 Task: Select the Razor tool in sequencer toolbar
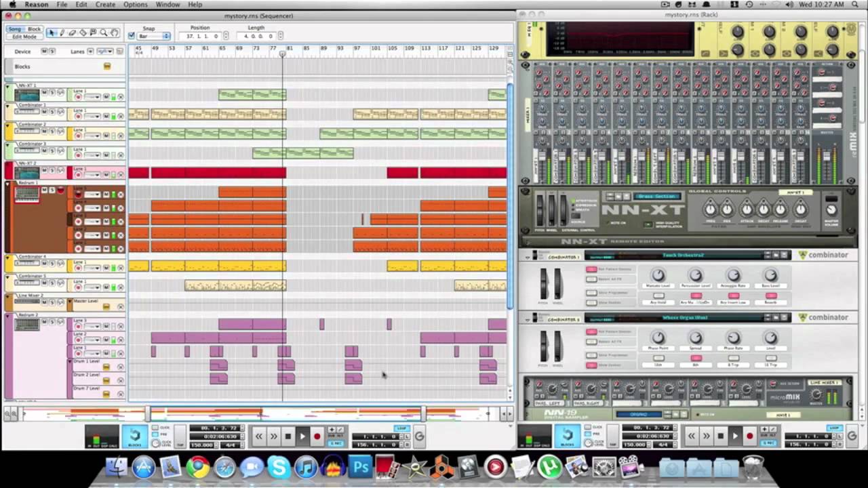click(x=83, y=33)
